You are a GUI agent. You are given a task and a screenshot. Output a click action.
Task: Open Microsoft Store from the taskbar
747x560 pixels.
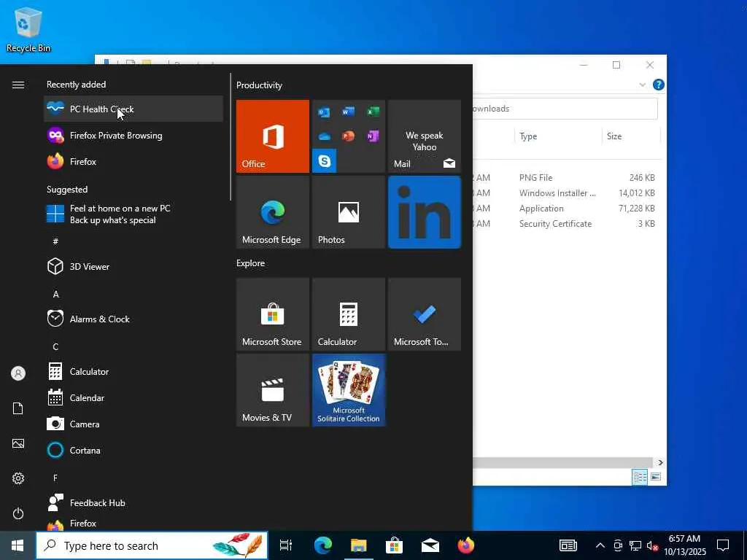tap(395, 545)
